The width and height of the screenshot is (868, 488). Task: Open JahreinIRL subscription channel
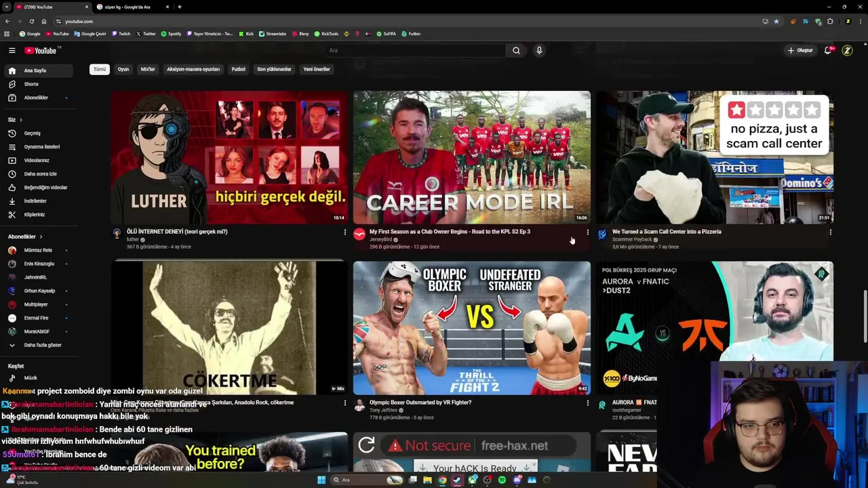point(38,277)
